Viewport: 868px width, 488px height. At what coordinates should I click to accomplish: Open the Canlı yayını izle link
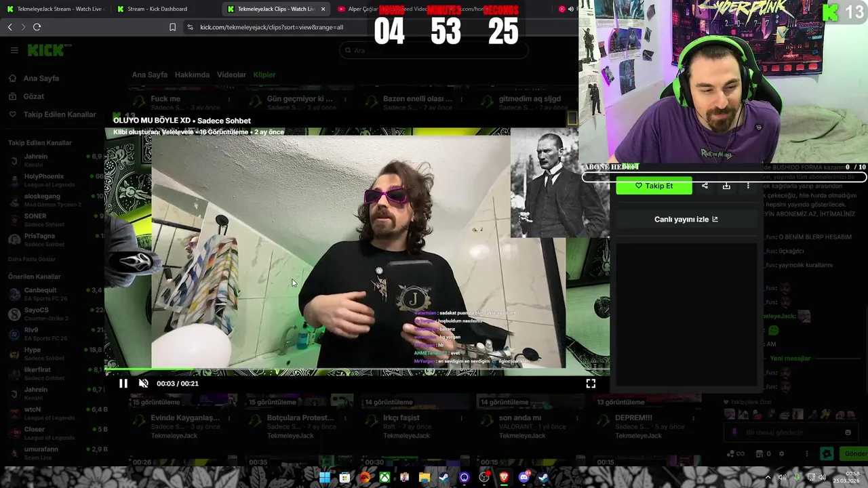pos(686,220)
